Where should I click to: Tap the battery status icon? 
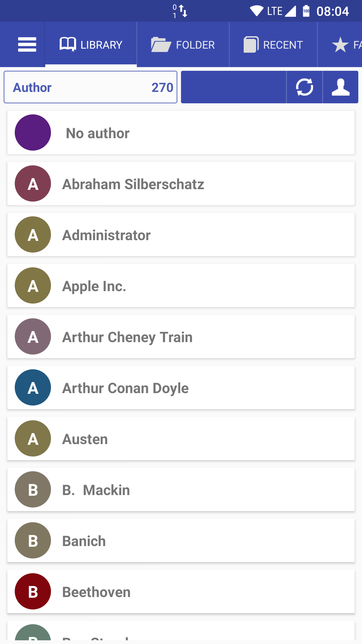click(306, 11)
